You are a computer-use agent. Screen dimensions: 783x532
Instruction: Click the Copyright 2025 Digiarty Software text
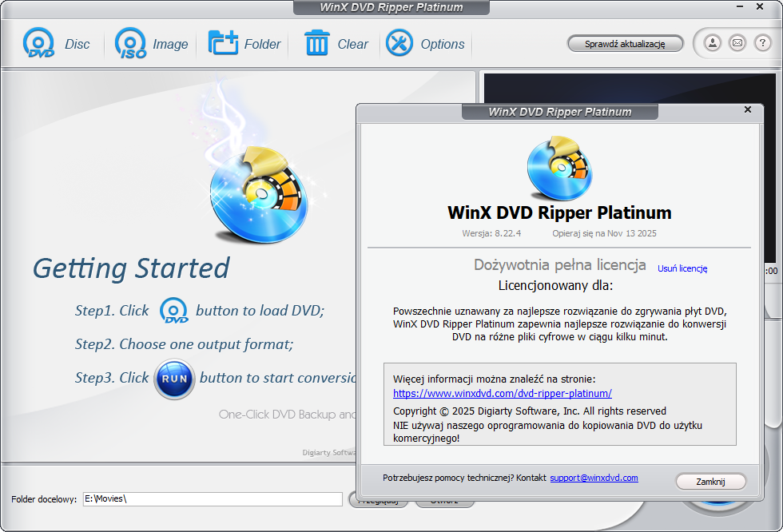point(529,411)
